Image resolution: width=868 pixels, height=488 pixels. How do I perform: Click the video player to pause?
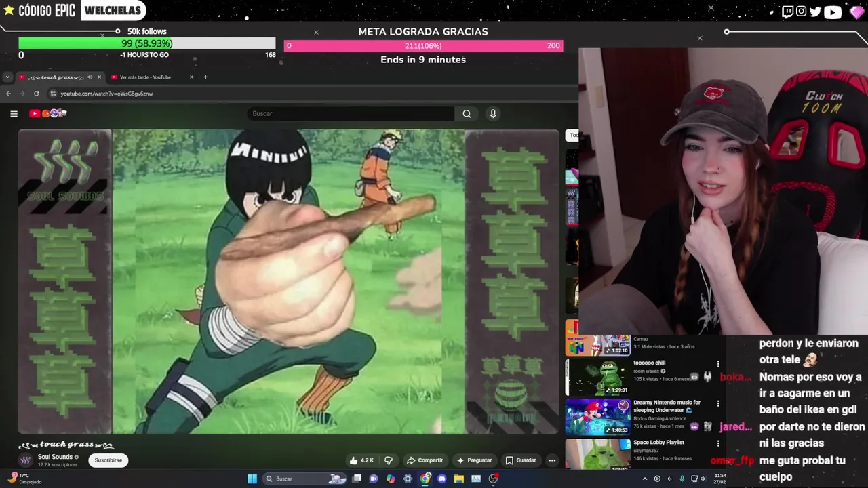[289, 281]
